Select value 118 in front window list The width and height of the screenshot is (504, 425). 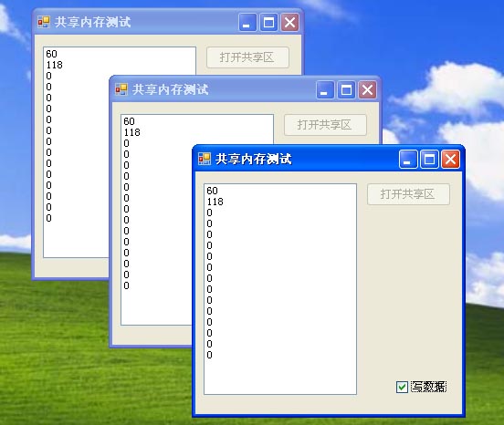click(215, 202)
